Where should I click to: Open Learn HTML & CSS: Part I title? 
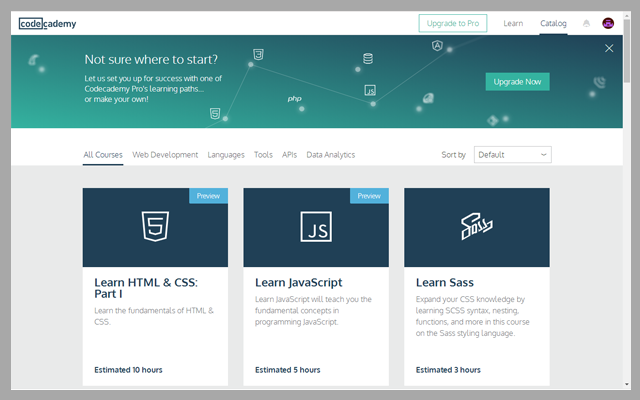tap(146, 288)
